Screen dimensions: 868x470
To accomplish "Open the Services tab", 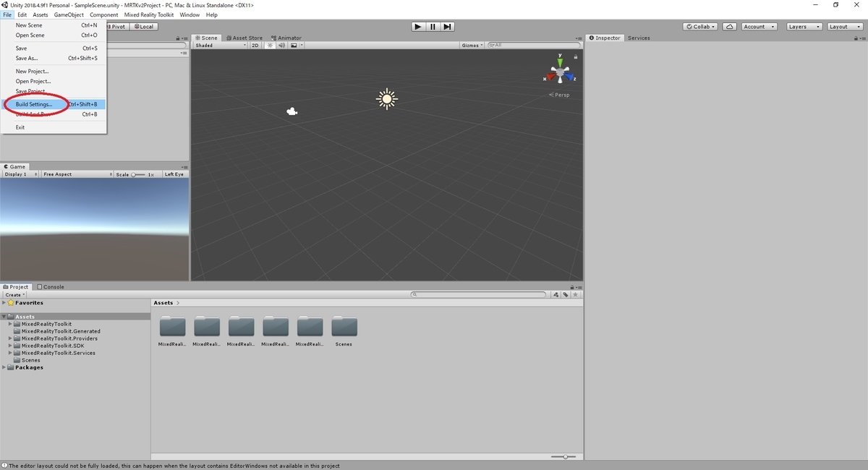I will [x=639, y=38].
